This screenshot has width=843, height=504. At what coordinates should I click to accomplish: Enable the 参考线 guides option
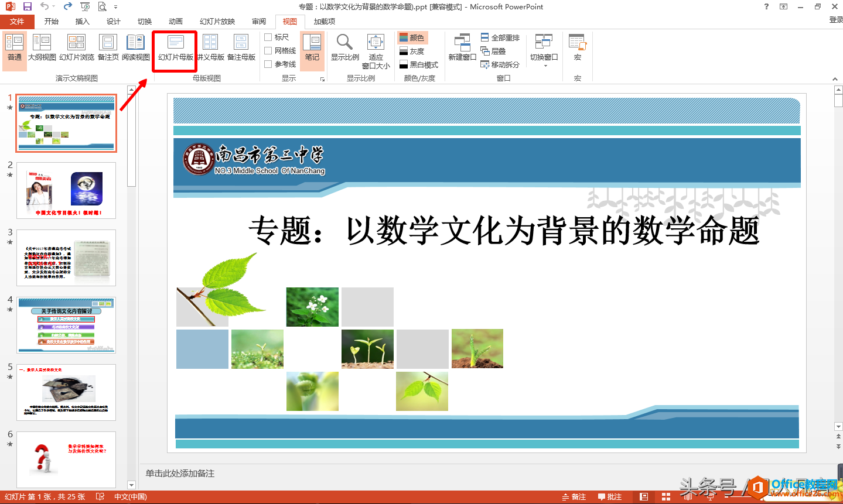[268, 63]
